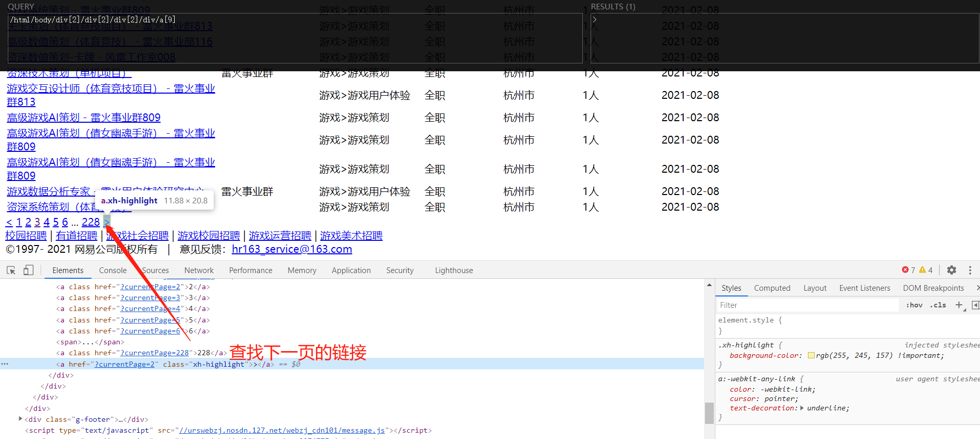Screen dimensions: 980x439
Task: Click the .xh-highlight selector text
Action: 746,345
